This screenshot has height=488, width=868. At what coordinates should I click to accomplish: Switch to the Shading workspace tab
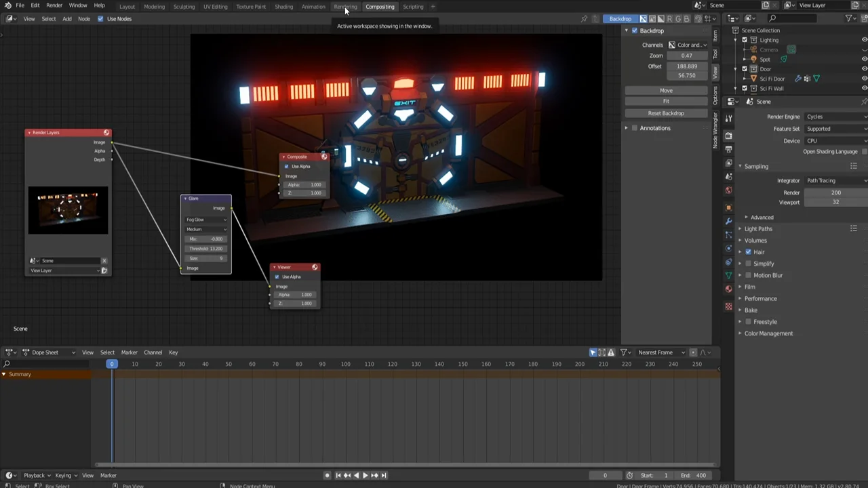point(283,6)
